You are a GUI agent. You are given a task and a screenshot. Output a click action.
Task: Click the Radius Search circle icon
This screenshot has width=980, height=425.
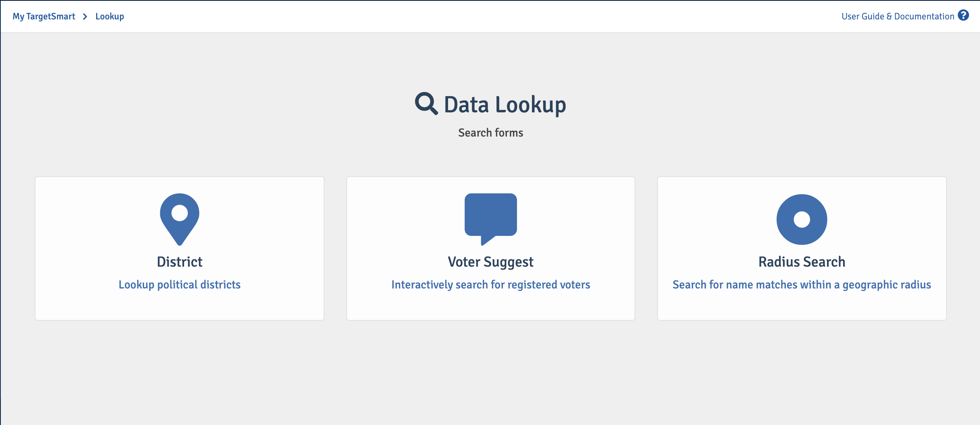pyautogui.click(x=802, y=219)
